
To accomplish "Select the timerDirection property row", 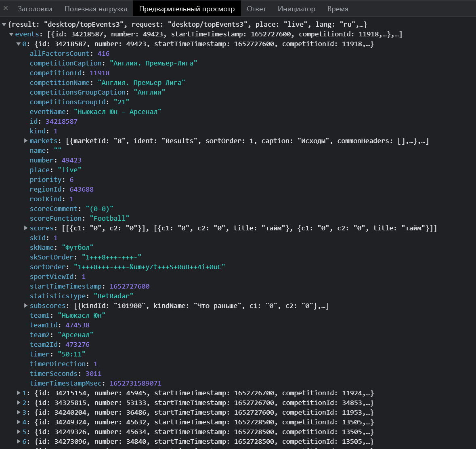I will point(63,364).
